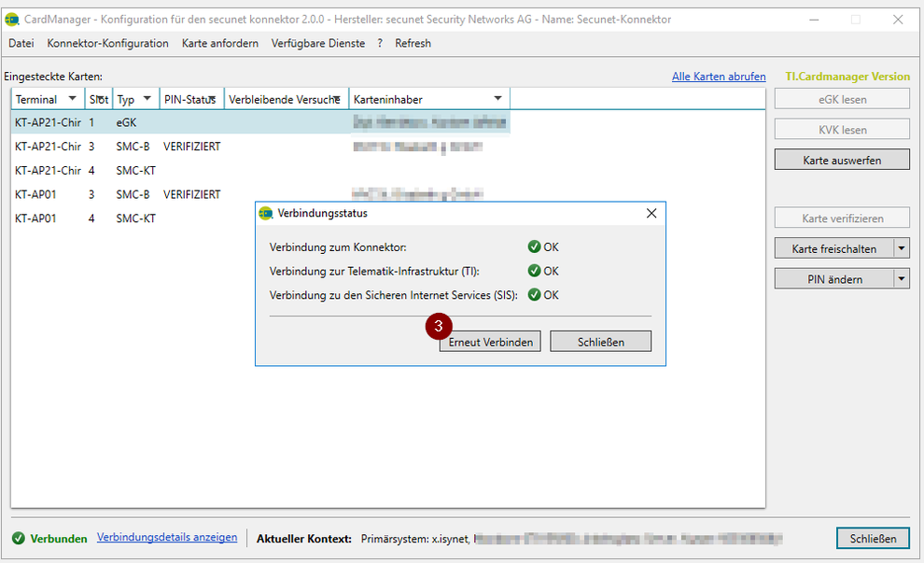Select KT-AP21-Chir terminal cell for slot 3
The width and height of the screenshot is (924, 563).
(x=48, y=147)
